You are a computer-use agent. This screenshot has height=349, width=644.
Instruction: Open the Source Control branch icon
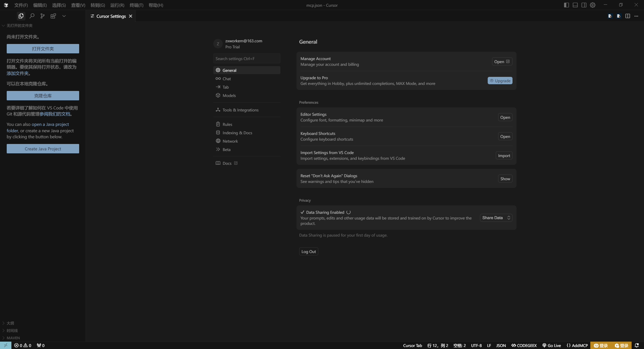click(43, 16)
